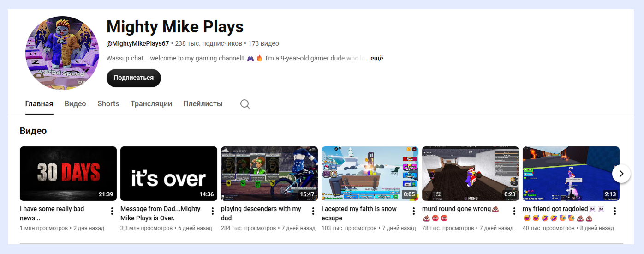This screenshot has height=254, width=644.
Task: Click "78 тыс. просмотров • 7 дней назад"
Action: 467,228
